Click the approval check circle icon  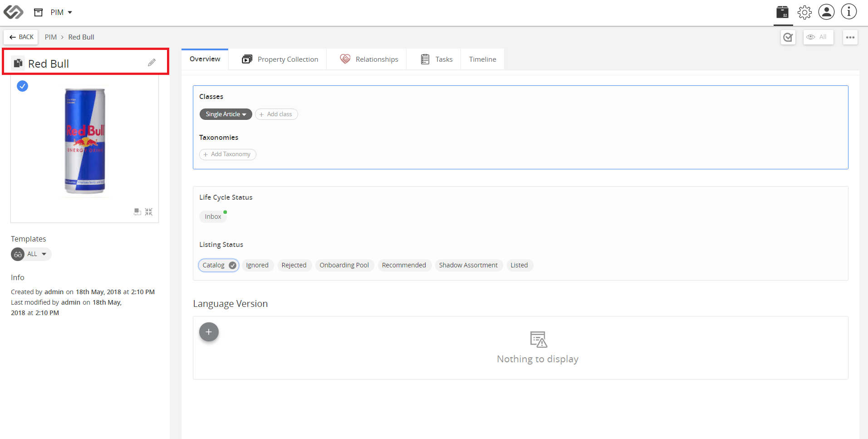[788, 37]
